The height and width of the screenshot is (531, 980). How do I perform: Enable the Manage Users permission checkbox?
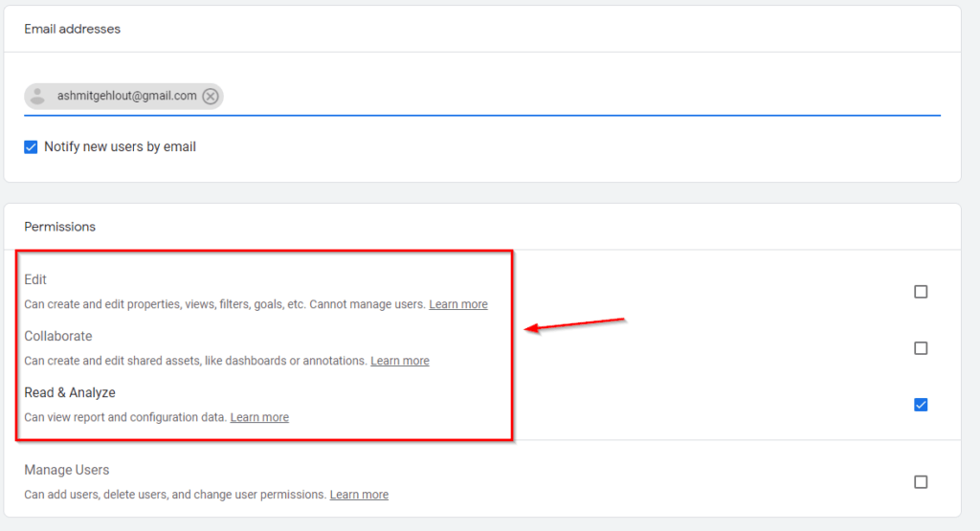click(921, 481)
